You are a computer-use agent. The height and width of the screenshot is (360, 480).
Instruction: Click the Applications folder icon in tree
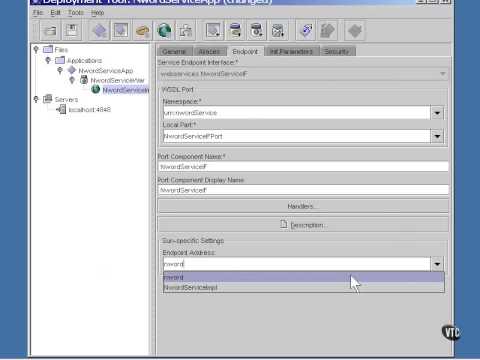60,60
